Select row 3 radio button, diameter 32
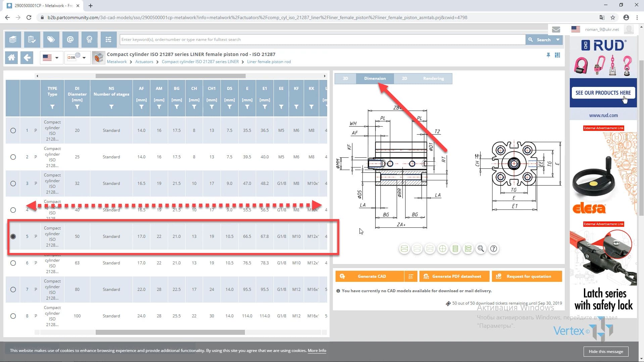Image resolution: width=644 pixels, height=362 pixels. point(13,184)
